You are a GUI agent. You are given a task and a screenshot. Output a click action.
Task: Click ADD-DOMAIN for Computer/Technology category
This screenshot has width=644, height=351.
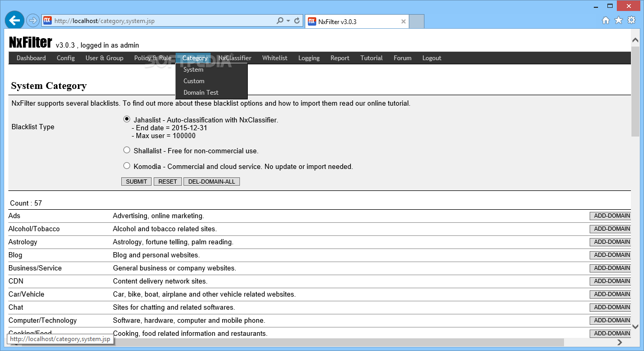(x=610, y=320)
